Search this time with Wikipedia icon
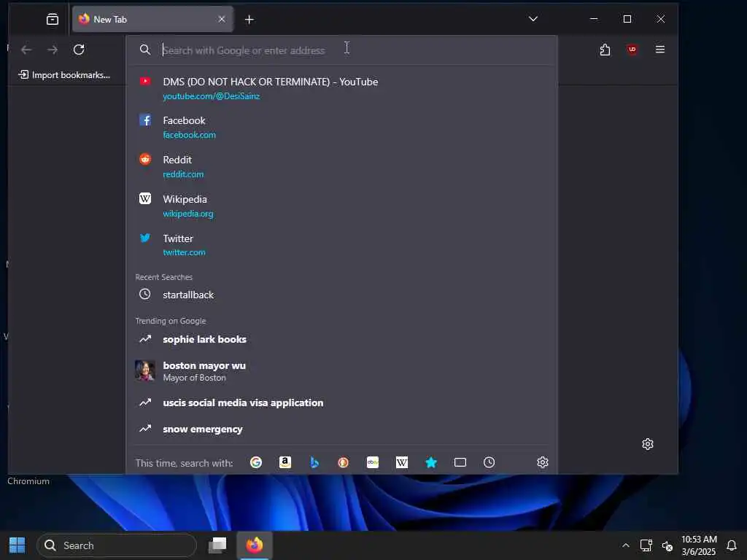The width and height of the screenshot is (747, 560). (402, 462)
